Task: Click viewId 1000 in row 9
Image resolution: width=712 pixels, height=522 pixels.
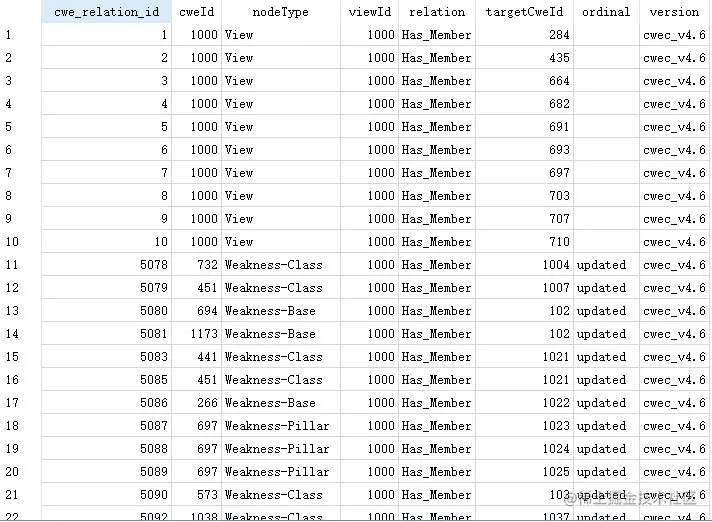Action: tap(370, 218)
